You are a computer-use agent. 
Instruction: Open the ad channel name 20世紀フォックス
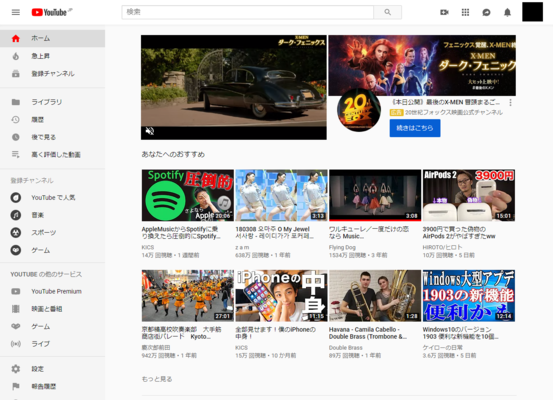coord(454,113)
